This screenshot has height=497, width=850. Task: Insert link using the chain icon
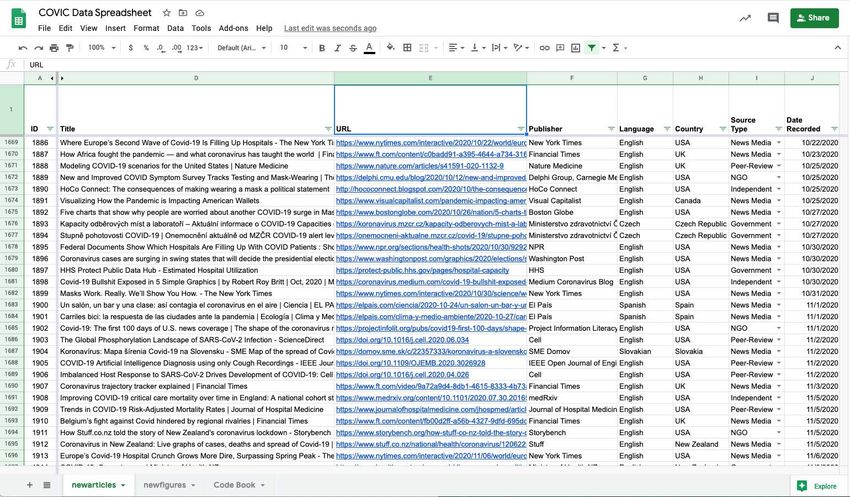click(x=544, y=48)
